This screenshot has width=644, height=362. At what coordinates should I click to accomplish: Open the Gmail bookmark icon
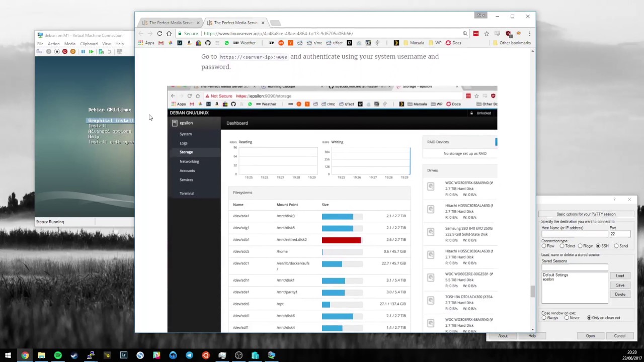coord(161,43)
